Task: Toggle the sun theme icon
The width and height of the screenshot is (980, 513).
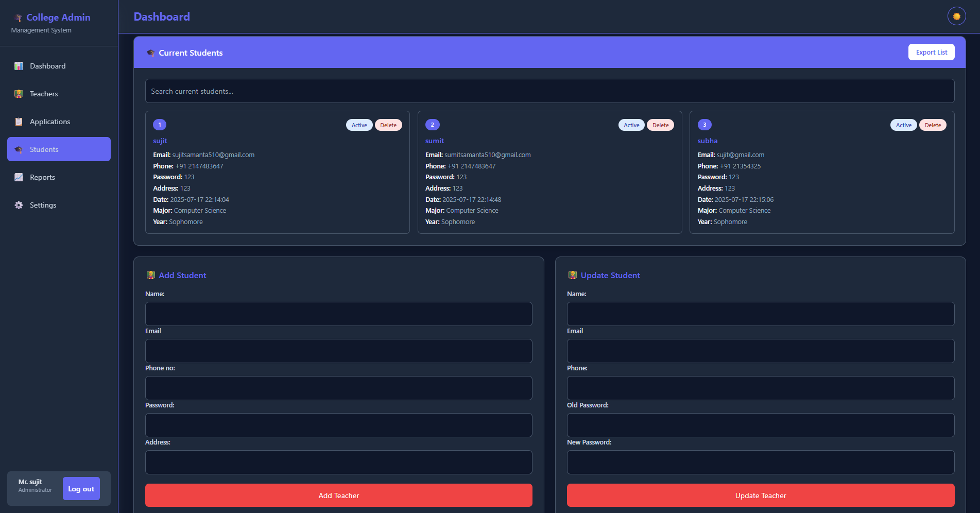Action: point(956,16)
